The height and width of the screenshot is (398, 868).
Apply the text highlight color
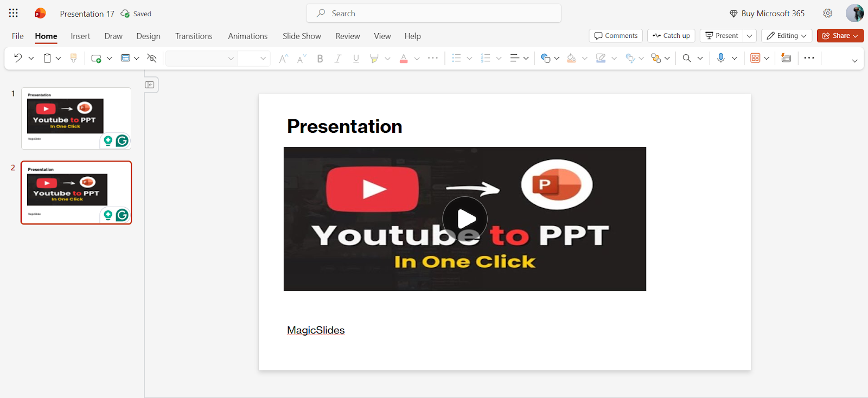pos(374,58)
